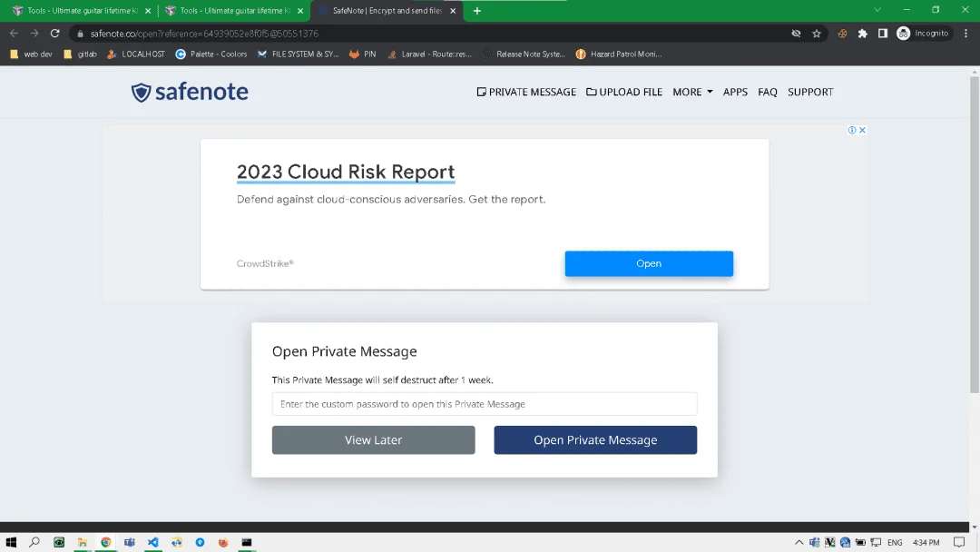980x552 pixels.
Task: Open Visual Studio Code from taskbar
Action: click(153, 542)
